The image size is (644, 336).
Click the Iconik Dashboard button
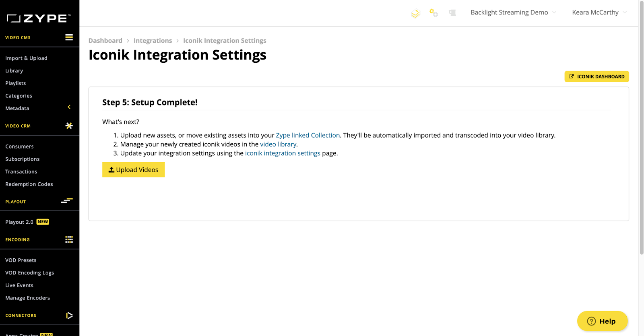click(597, 76)
